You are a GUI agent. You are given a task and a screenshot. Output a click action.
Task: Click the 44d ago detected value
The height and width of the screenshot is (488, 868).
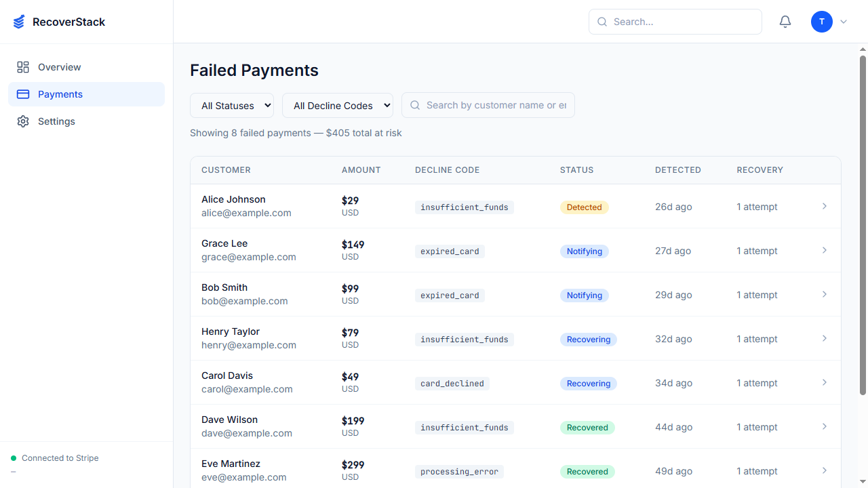pyautogui.click(x=674, y=427)
